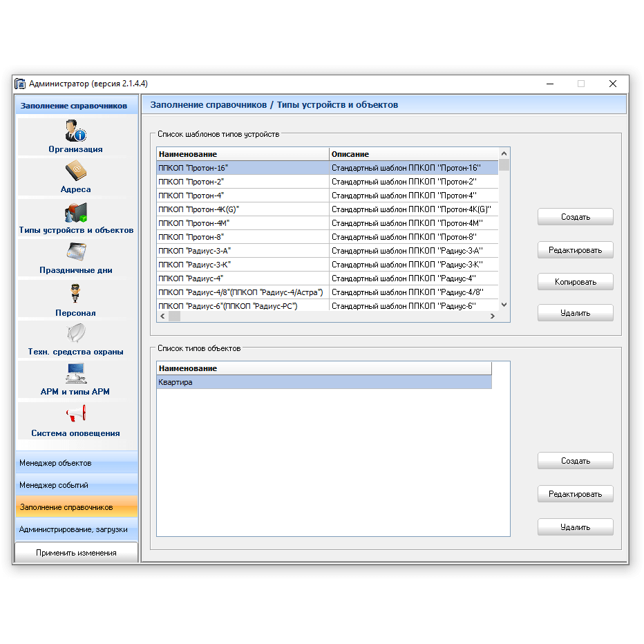Click Редактировать for device templates
The width and height of the screenshot is (644, 644).
(x=576, y=249)
